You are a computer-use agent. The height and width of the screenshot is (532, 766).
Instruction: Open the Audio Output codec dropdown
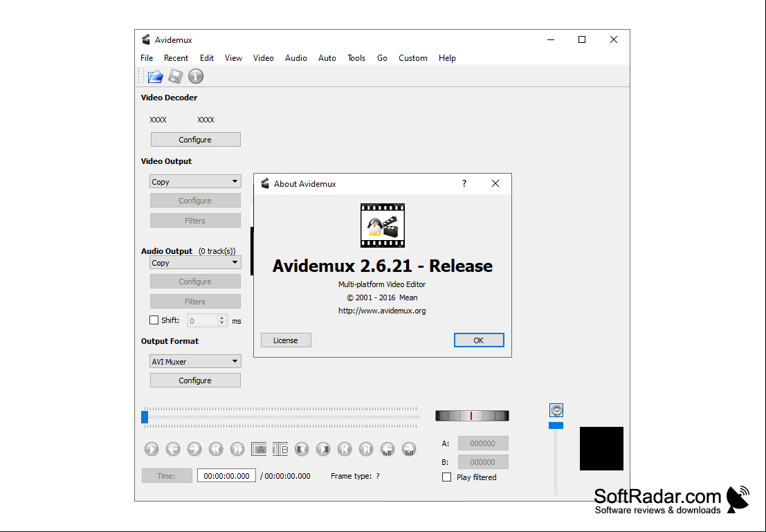[x=195, y=263]
